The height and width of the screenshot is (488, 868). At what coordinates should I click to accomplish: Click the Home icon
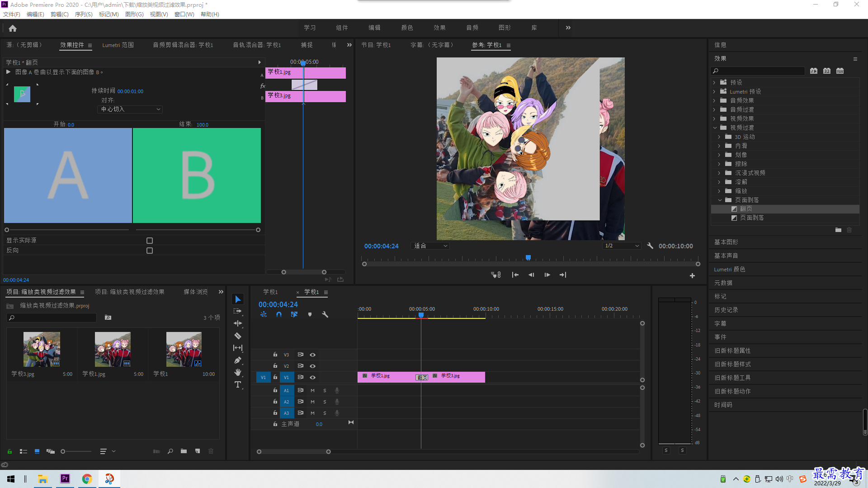(13, 28)
